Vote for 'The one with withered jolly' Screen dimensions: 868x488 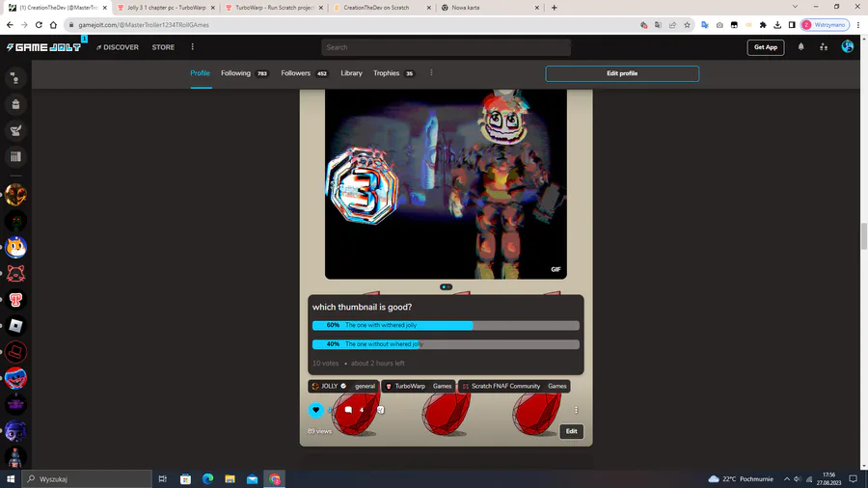pos(446,325)
